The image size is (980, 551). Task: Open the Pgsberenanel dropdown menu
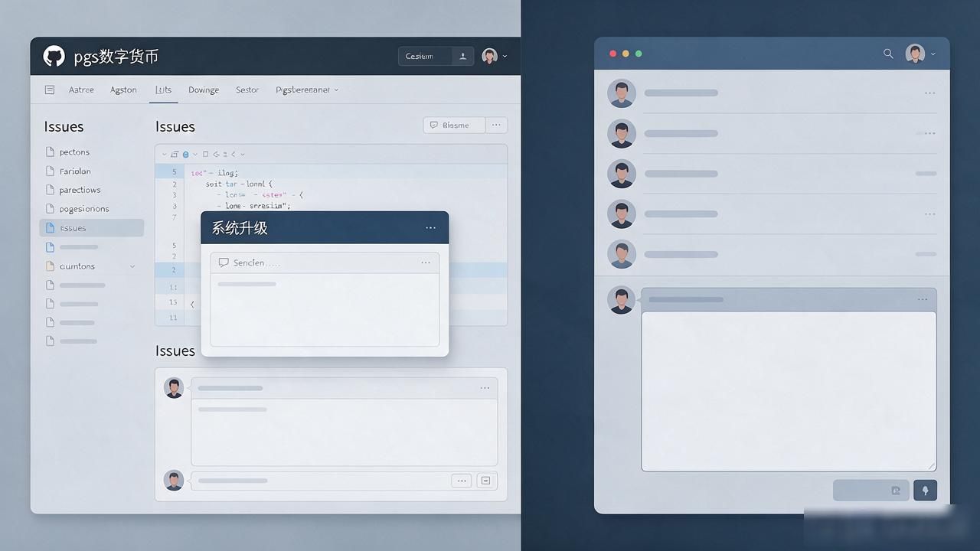[306, 90]
